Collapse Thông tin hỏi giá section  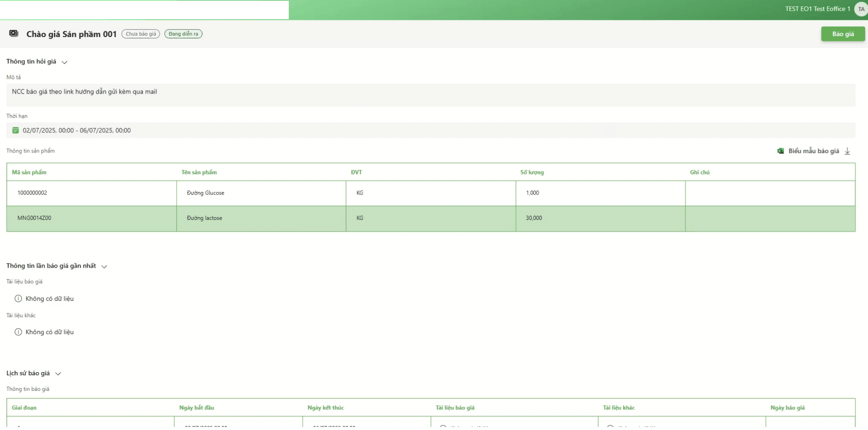point(64,62)
